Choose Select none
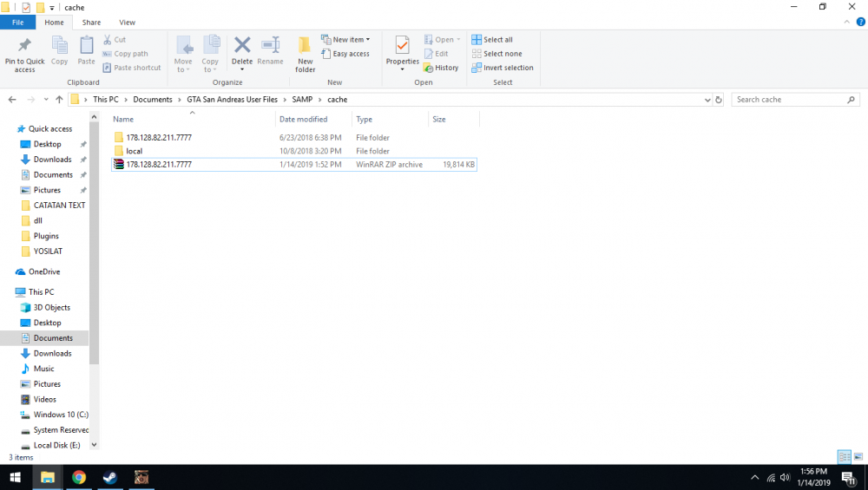Viewport: 868px width, 490px height. [496, 54]
